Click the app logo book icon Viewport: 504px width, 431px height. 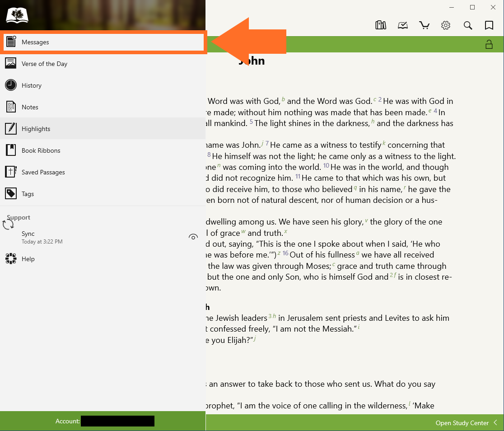pos(17,15)
